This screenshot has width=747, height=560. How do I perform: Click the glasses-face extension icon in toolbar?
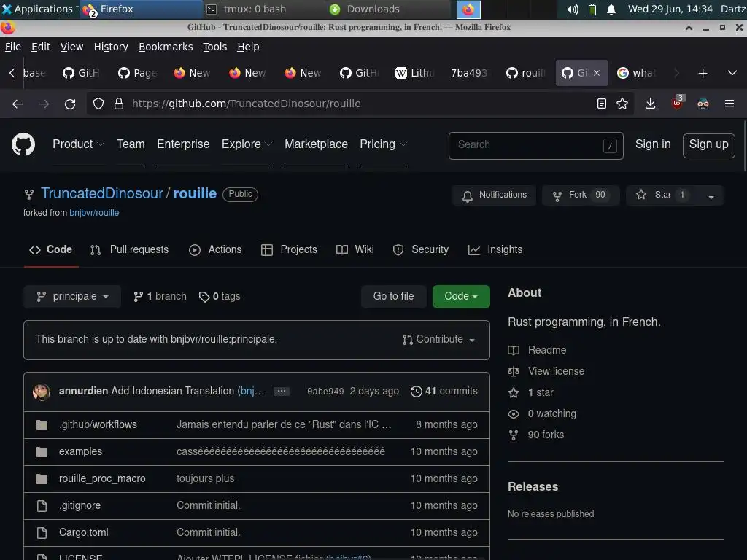tap(703, 104)
